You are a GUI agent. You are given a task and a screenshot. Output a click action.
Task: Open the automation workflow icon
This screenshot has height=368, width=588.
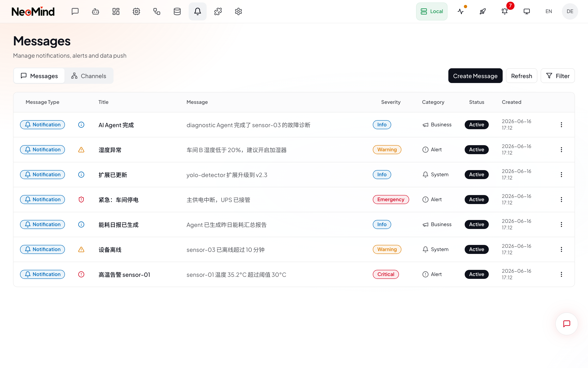pyautogui.click(x=157, y=11)
